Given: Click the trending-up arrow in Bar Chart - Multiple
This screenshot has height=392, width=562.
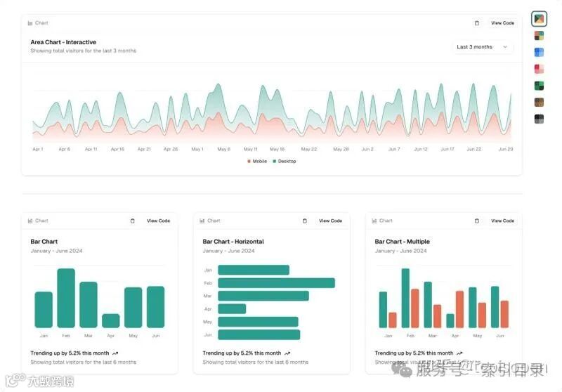Looking at the screenshot, I should [x=459, y=353].
